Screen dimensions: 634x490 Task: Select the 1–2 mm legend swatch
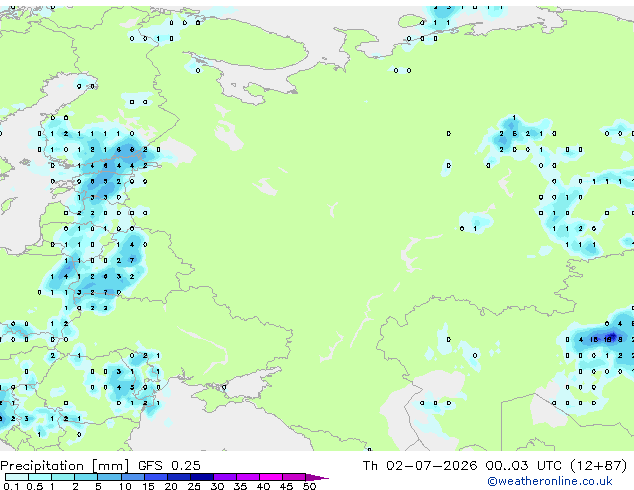(x=63, y=477)
